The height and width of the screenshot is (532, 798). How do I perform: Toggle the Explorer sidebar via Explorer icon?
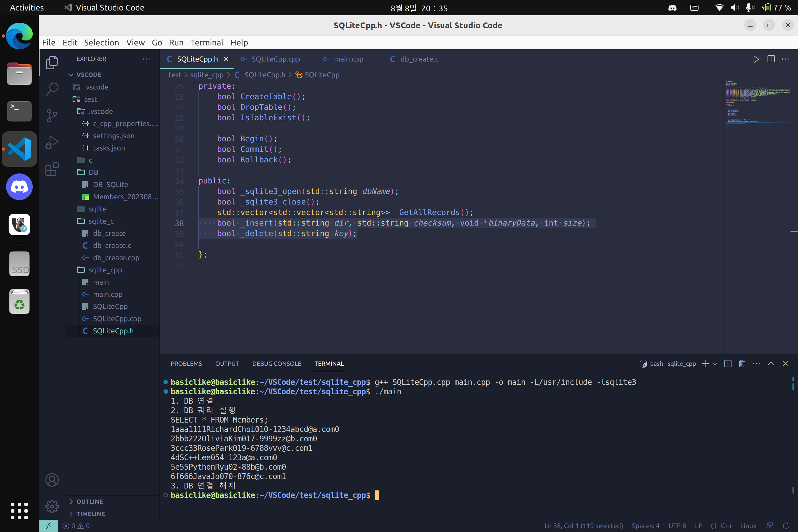click(52, 62)
